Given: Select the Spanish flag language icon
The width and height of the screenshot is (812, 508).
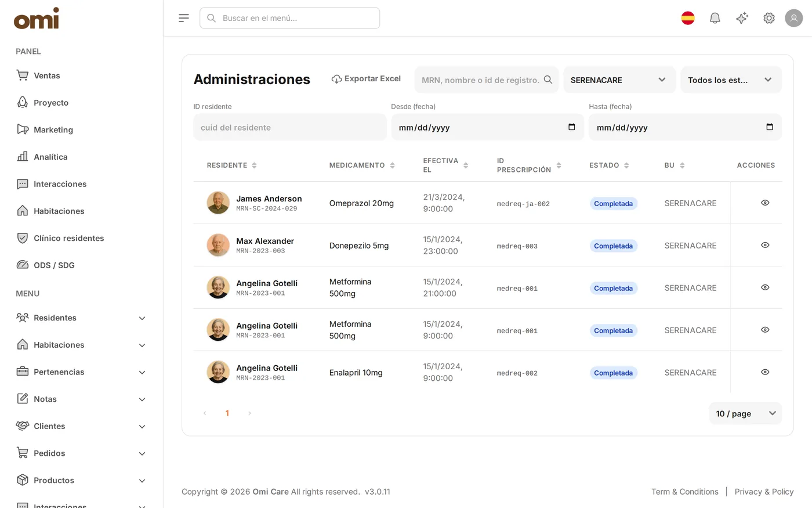Looking at the screenshot, I should coord(688,18).
